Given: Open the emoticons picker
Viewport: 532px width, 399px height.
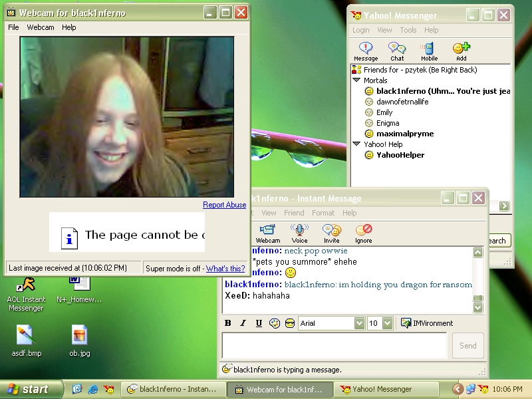Looking at the screenshot, I should pyautogui.click(x=290, y=323).
